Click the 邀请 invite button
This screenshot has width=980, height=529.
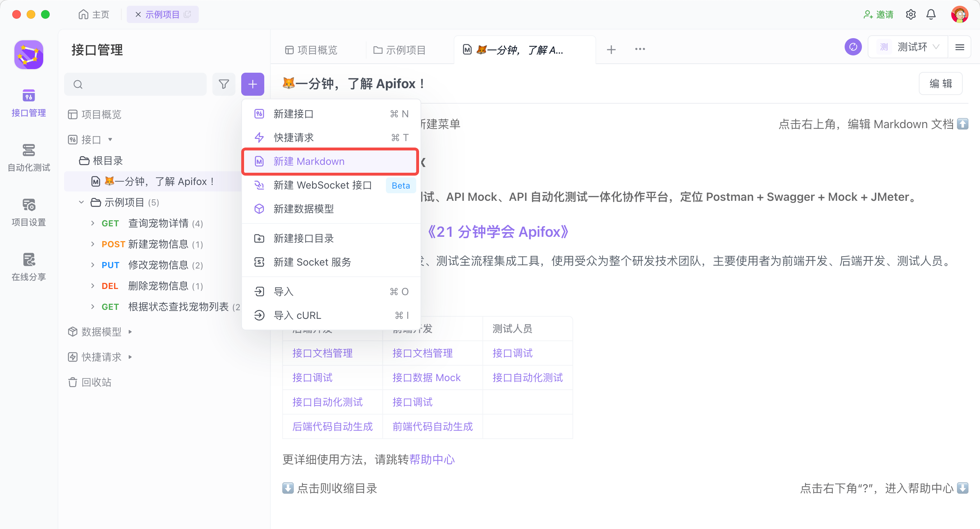[878, 14]
